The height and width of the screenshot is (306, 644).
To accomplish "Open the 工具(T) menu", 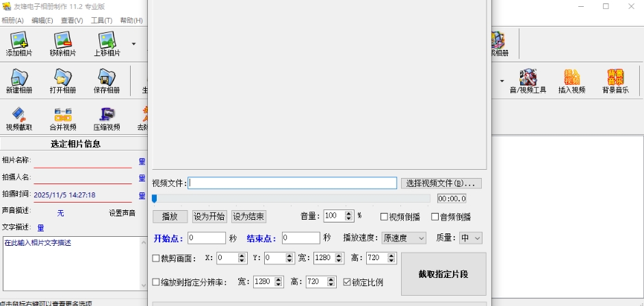I will pyautogui.click(x=101, y=20).
